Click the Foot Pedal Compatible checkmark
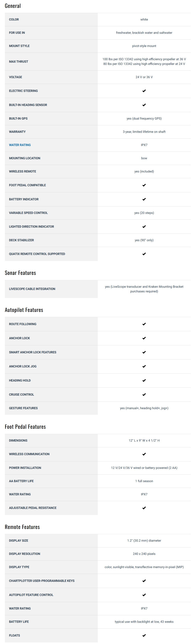Viewport: 191px width, 644px height. (144, 185)
